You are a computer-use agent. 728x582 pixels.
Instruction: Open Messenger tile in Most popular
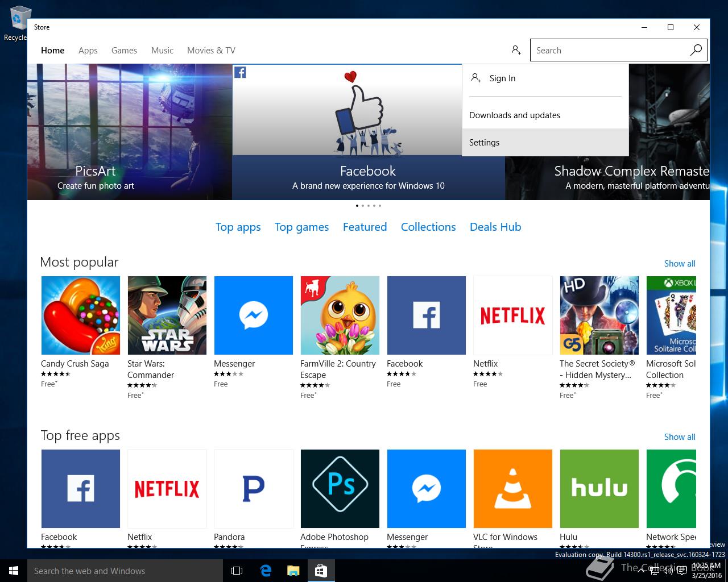254,315
